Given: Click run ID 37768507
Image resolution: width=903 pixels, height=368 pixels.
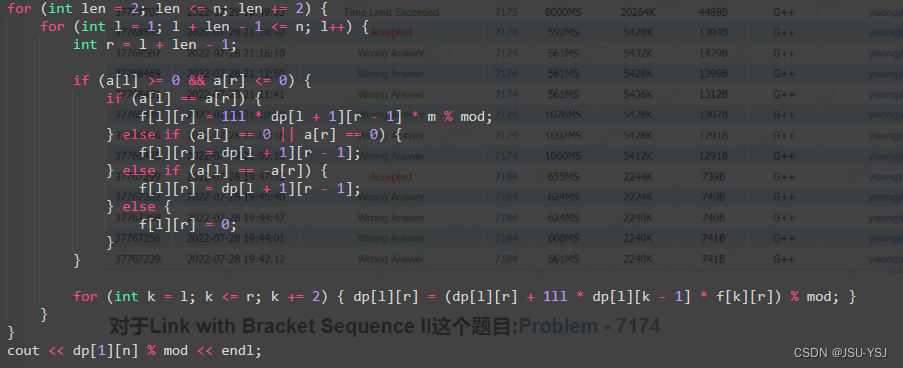Looking at the screenshot, I should (138, 54).
